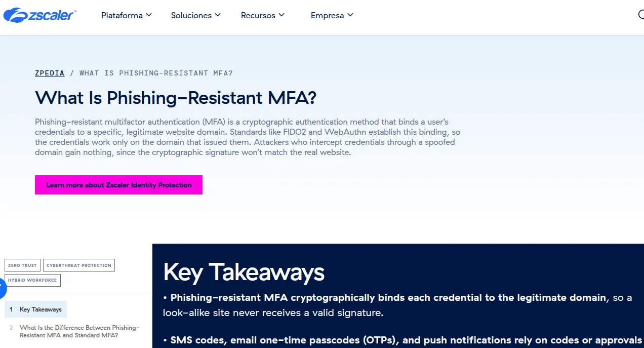Screen dimensions: 644x348
Task: Select the ZERO TRUST tag
Action: [22, 265]
